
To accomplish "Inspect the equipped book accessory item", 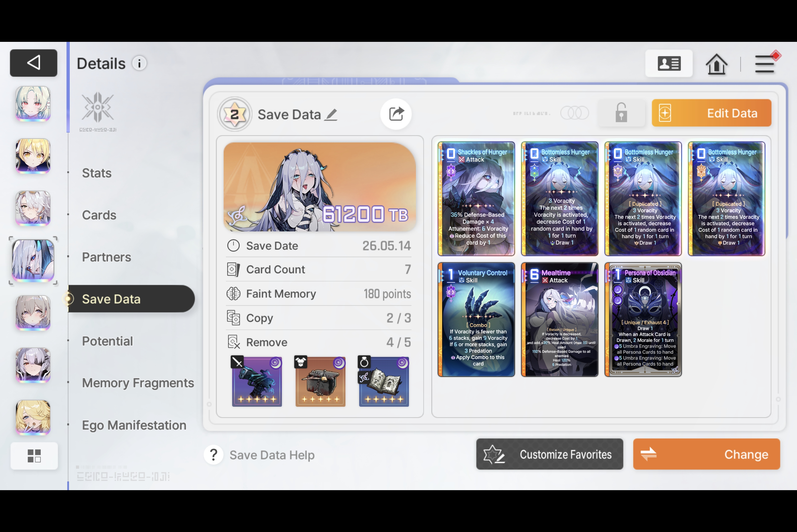I will click(x=384, y=381).
